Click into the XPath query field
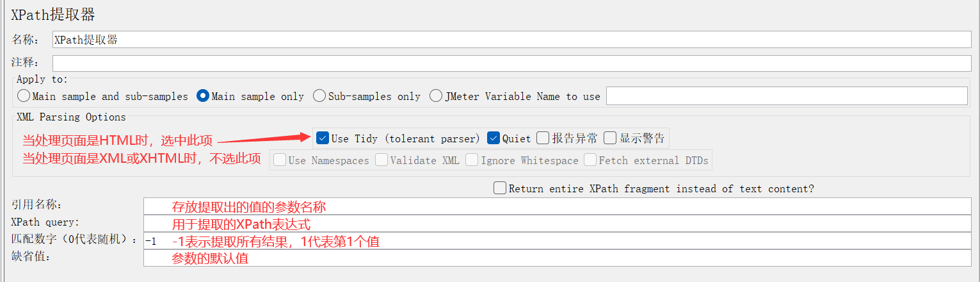The height and width of the screenshot is (282, 980). click(557, 224)
